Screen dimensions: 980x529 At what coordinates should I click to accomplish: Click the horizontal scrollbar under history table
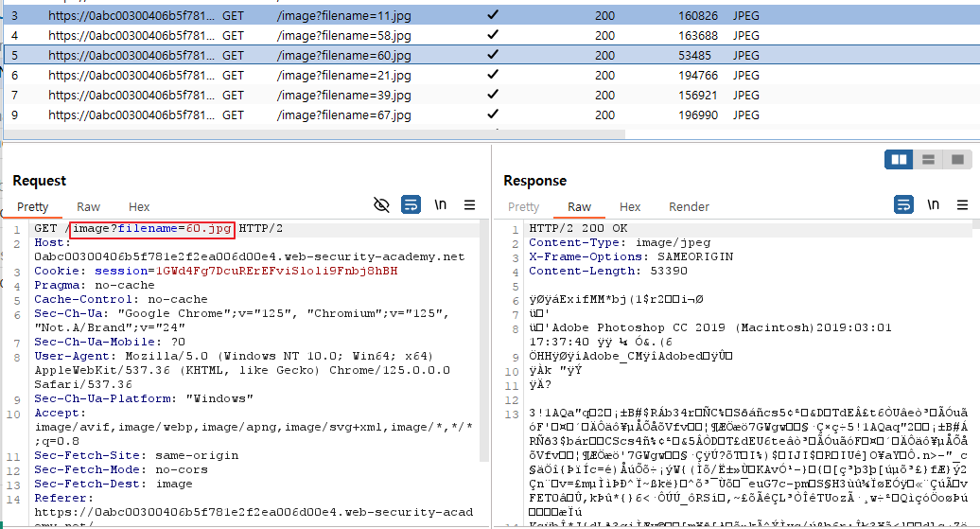coord(314,134)
